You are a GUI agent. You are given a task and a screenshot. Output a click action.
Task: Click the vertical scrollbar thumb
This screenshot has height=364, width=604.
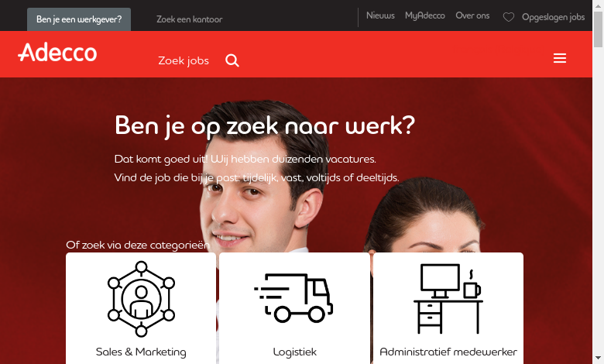(598, 29)
